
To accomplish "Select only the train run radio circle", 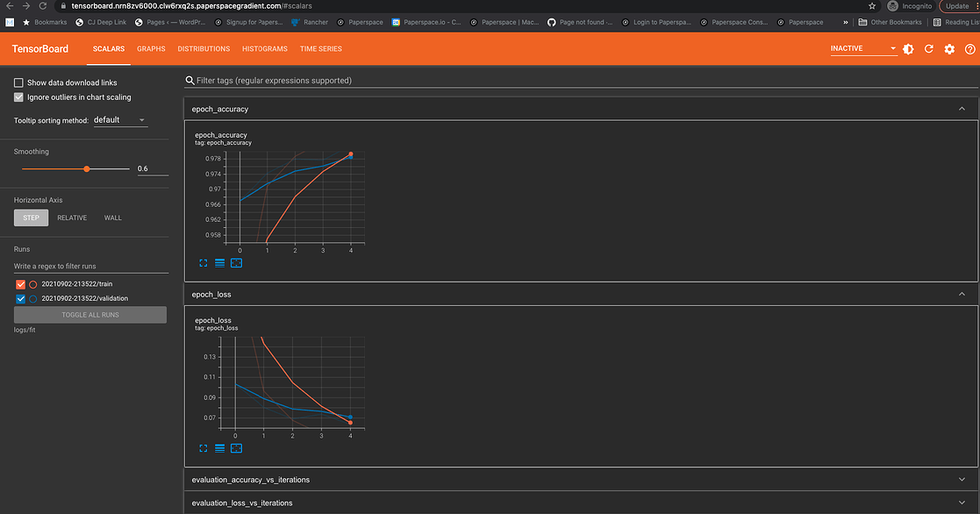I will (x=33, y=284).
